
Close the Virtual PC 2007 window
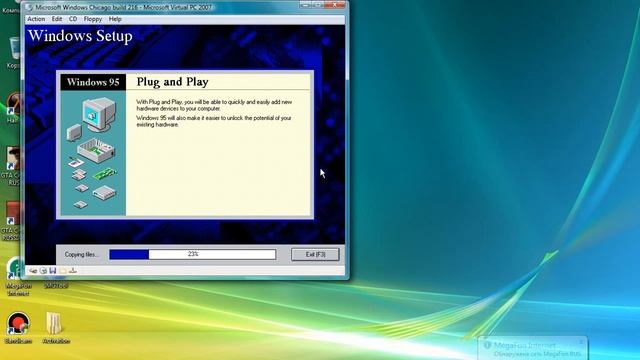coord(336,4)
